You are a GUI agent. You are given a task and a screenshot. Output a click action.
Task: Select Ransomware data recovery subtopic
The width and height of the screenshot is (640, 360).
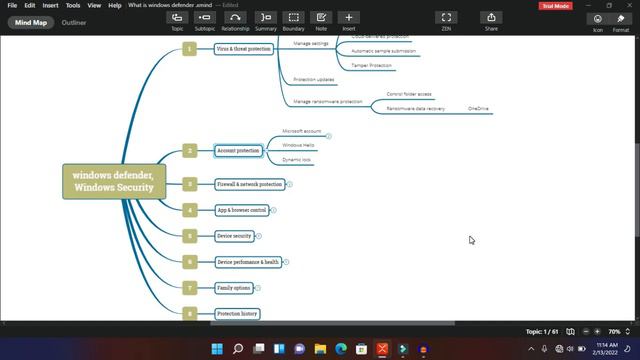click(x=416, y=109)
